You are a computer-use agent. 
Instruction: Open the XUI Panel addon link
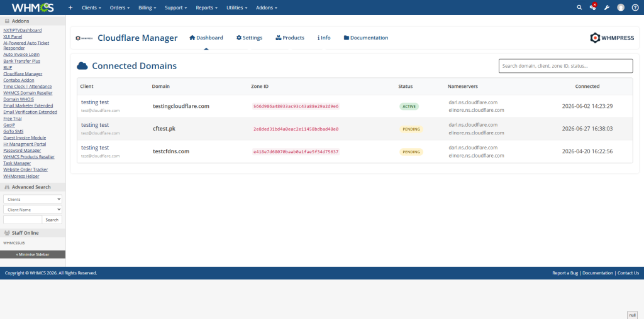coord(13,36)
